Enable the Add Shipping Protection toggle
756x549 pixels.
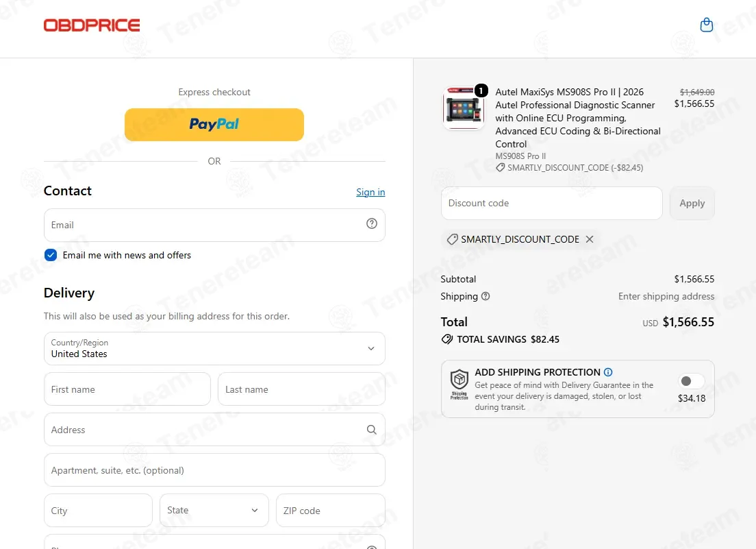(x=691, y=381)
